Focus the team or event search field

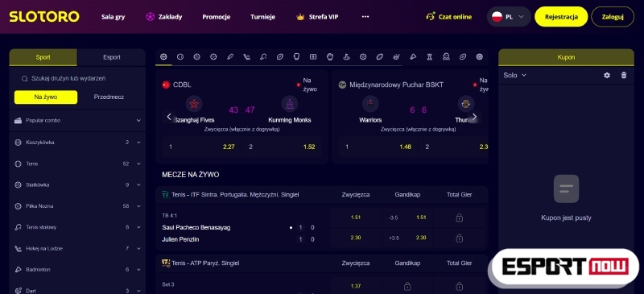pos(77,78)
